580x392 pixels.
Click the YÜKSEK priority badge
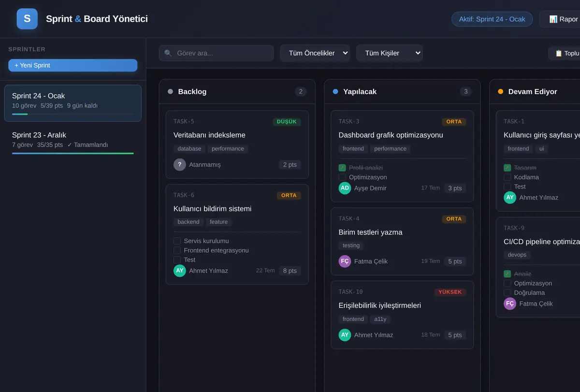point(450,292)
